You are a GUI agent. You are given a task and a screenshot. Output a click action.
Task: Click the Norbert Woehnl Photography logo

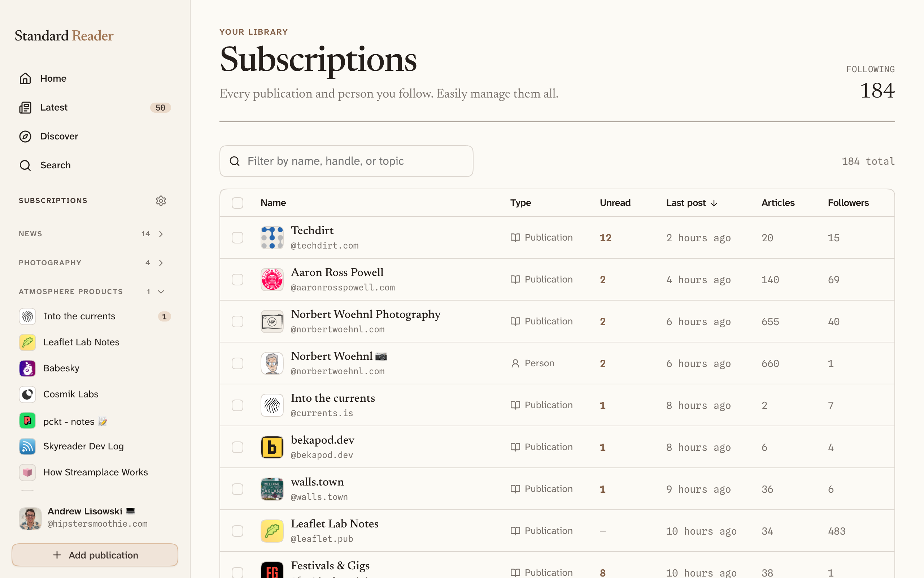click(x=272, y=322)
